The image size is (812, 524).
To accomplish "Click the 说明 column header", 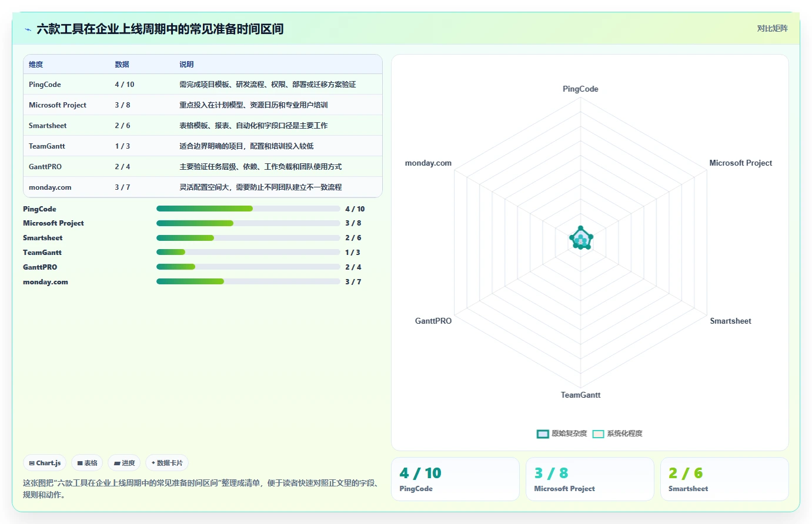I will (186, 65).
